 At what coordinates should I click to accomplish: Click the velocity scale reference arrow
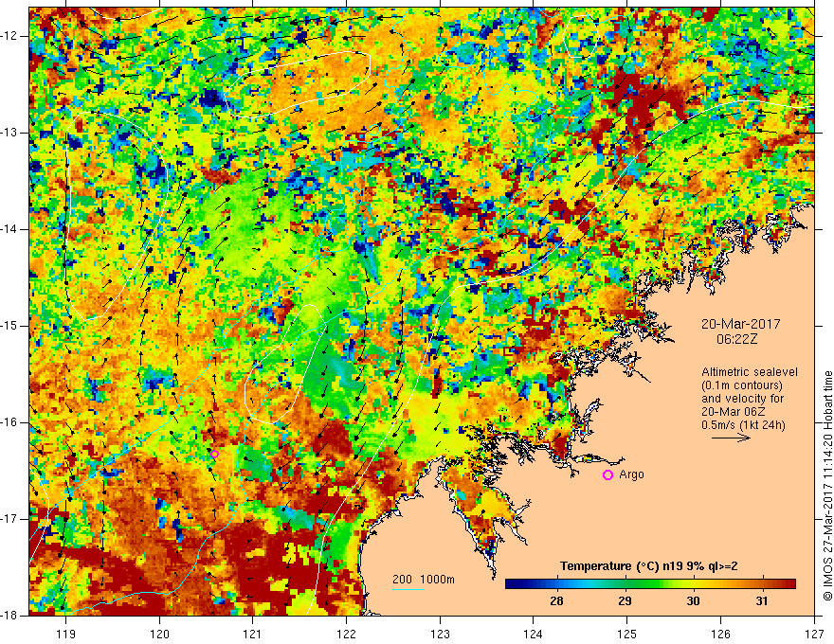coord(731,438)
